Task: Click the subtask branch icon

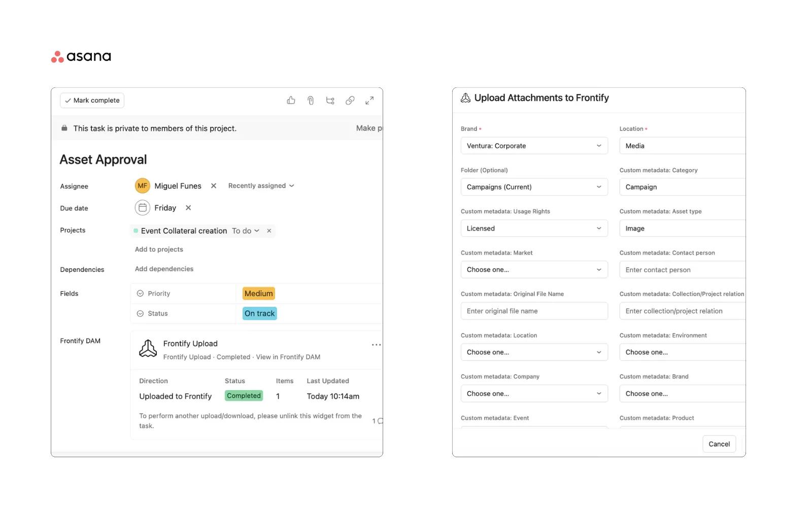Action: (330, 101)
